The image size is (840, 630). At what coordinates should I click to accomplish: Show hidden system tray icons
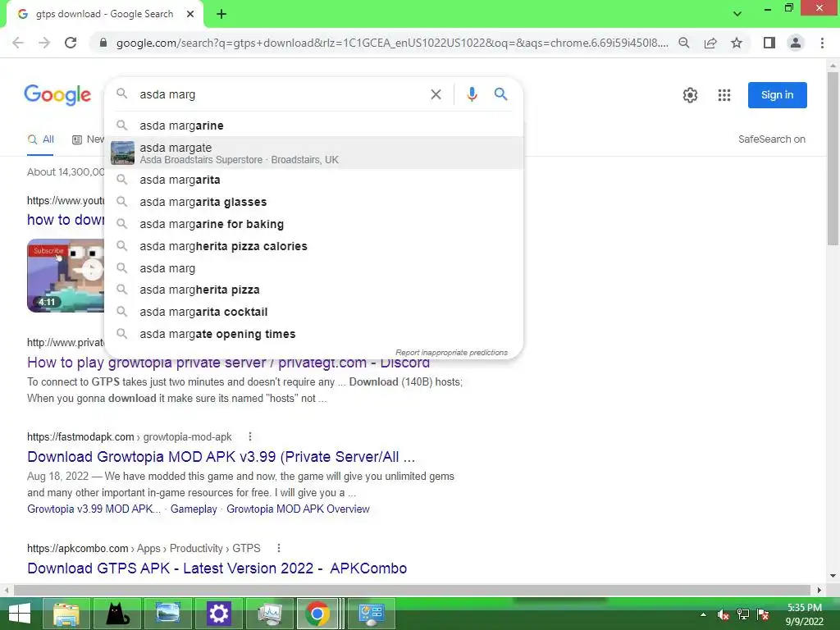[x=703, y=614]
